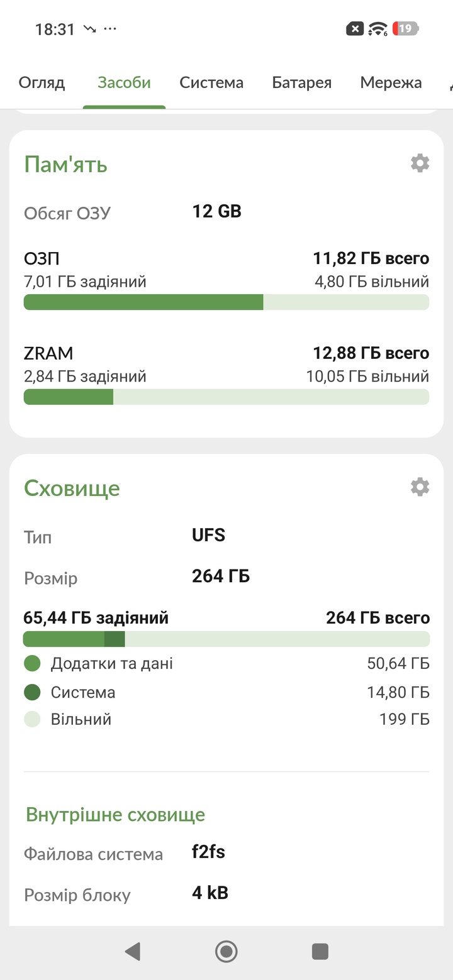Tap the active Засоби tab
This screenshot has height=980, width=453.
(124, 83)
